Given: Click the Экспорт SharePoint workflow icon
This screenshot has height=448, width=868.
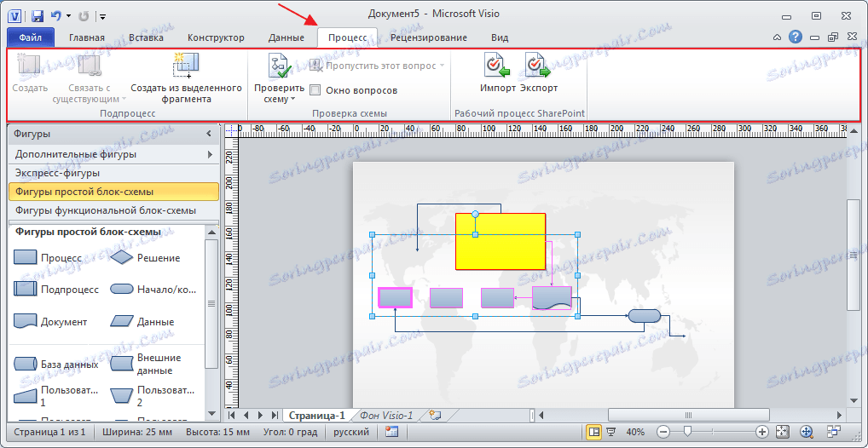Looking at the screenshot, I should pos(538,66).
